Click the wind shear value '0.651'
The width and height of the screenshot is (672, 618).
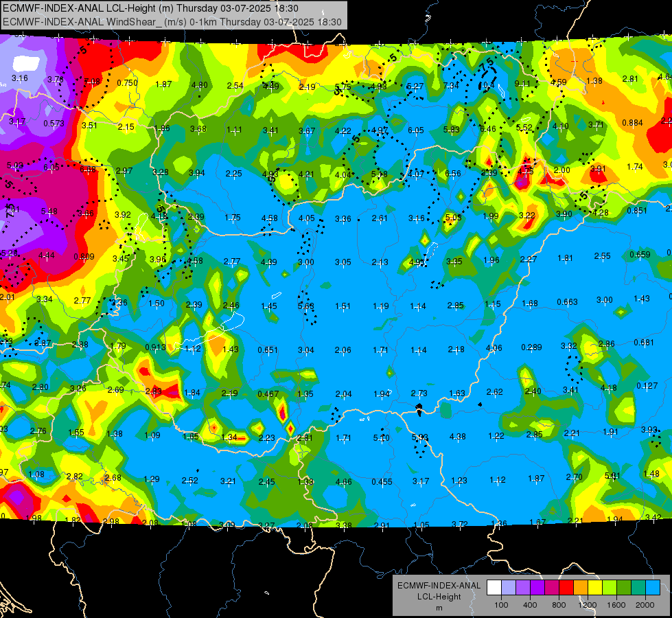point(268,350)
